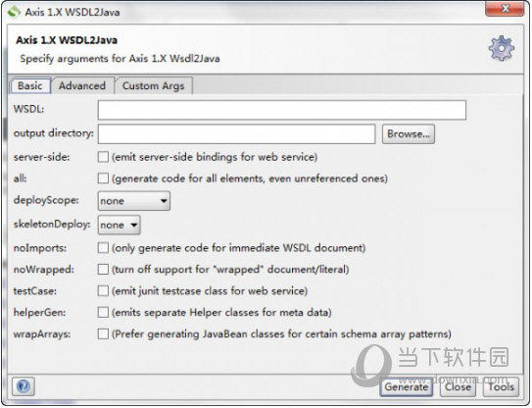Click the 'server-side:' label
The width and height of the screenshot is (532, 408).
(42, 157)
